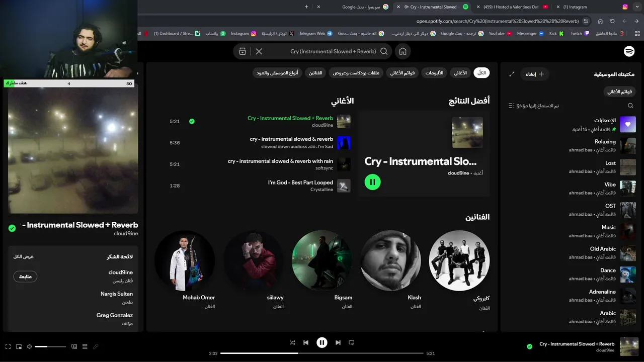Toggle the saved checkmark in the now playing bar
This screenshot has width=644, height=362.
(529, 346)
